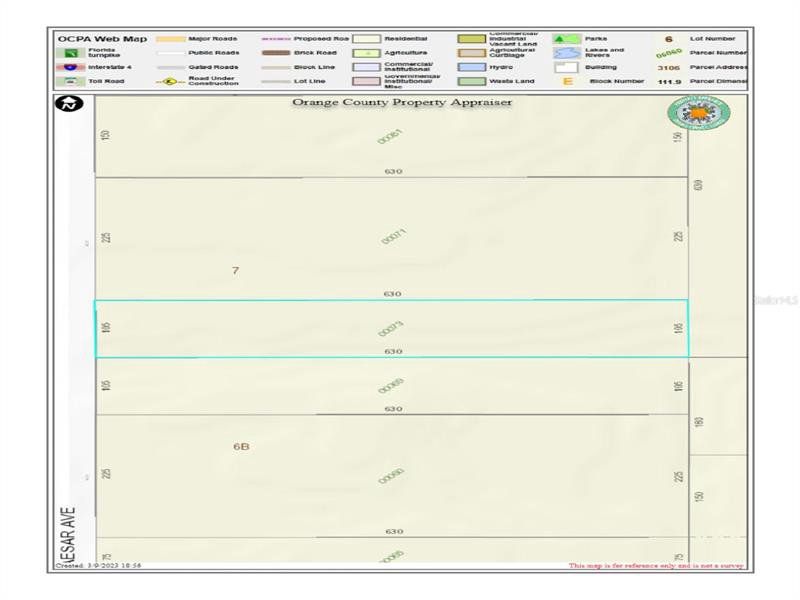Click the 'Road Under Construction' legend label

[x=213, y=81]
